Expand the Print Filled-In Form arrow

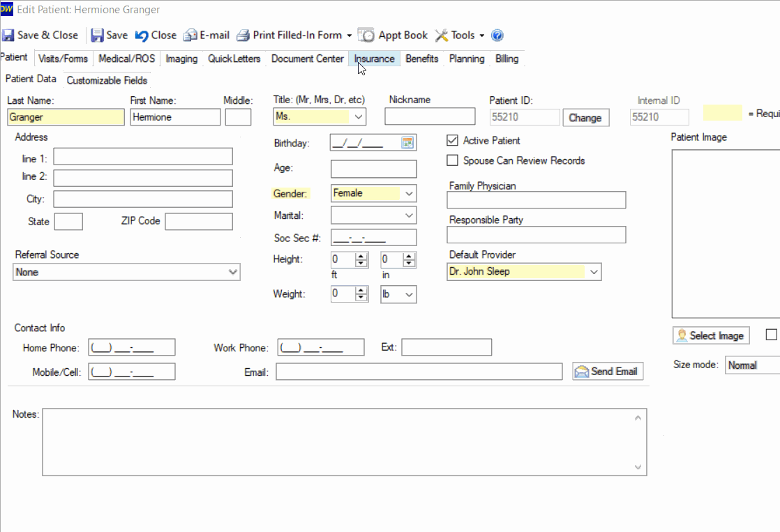pyautogui.click(x=350, y=36)
